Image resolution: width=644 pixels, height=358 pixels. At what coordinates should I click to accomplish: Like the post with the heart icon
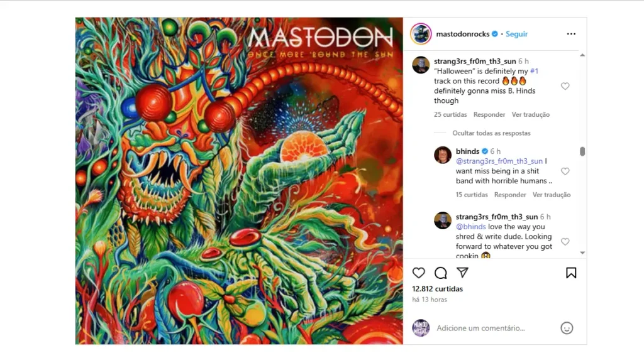[418, 273]
